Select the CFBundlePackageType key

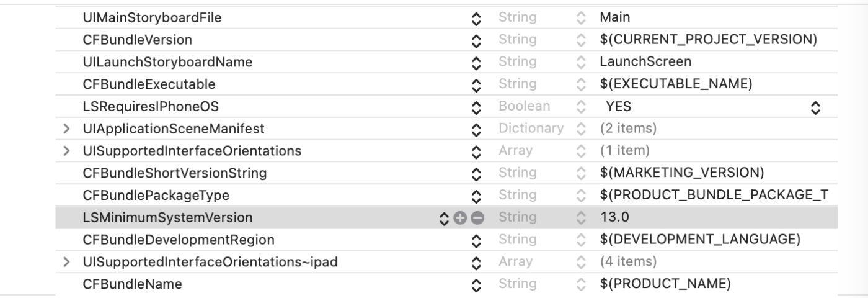point(156,196)
